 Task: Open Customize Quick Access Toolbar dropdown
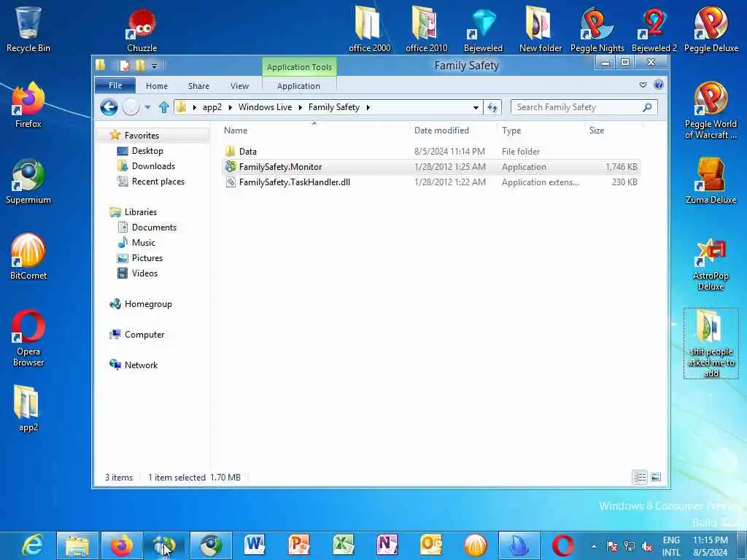coord(154,66)
